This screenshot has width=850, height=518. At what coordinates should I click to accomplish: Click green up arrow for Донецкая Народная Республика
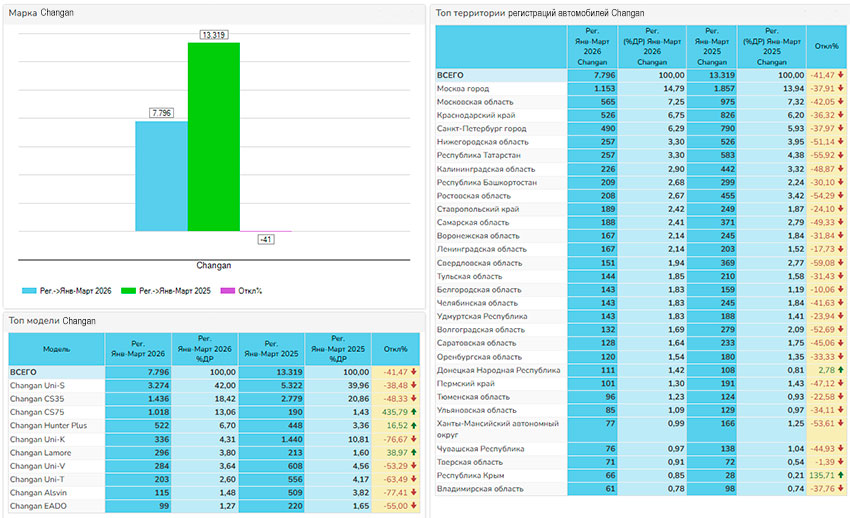point(842,370)
